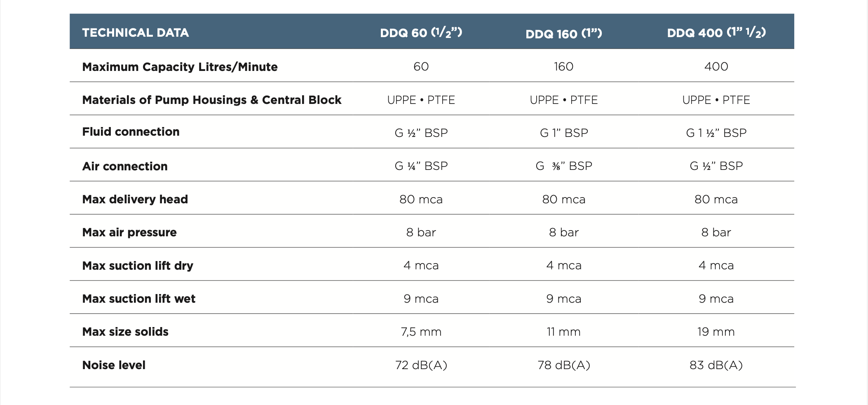Click the 400 capacity value cell
This screenshot has width=868, height=405.
point(716,66)
